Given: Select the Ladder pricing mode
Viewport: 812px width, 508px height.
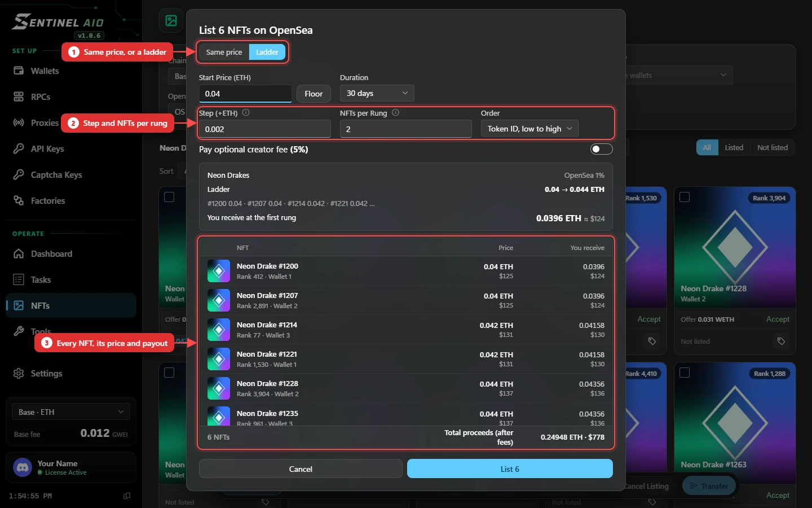Looking at the screenshot, I should coord(267,52).
